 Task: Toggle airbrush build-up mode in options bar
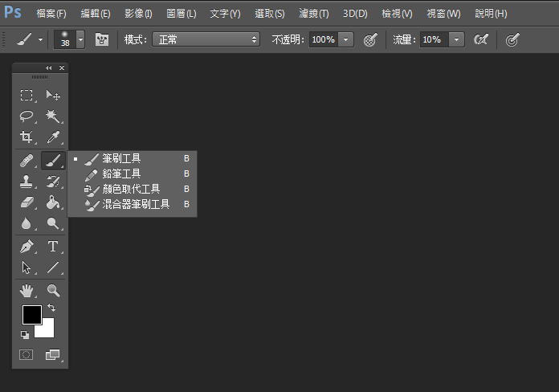[481, 39]
